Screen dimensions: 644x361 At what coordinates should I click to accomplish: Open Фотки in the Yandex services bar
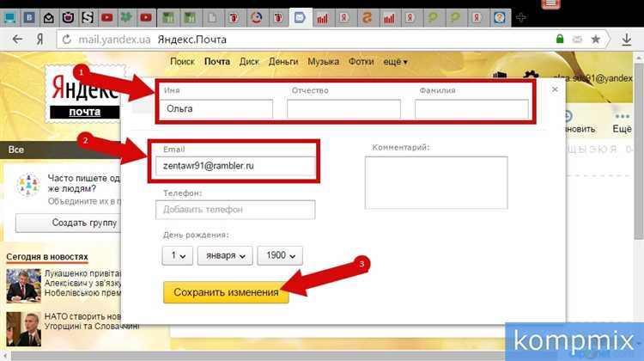coord(361,62)
